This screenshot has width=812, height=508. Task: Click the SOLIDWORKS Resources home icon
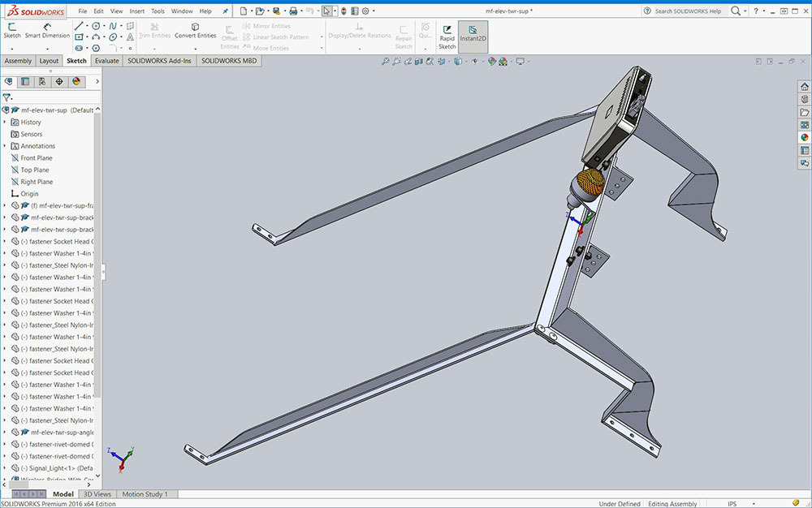click(804, 86)
